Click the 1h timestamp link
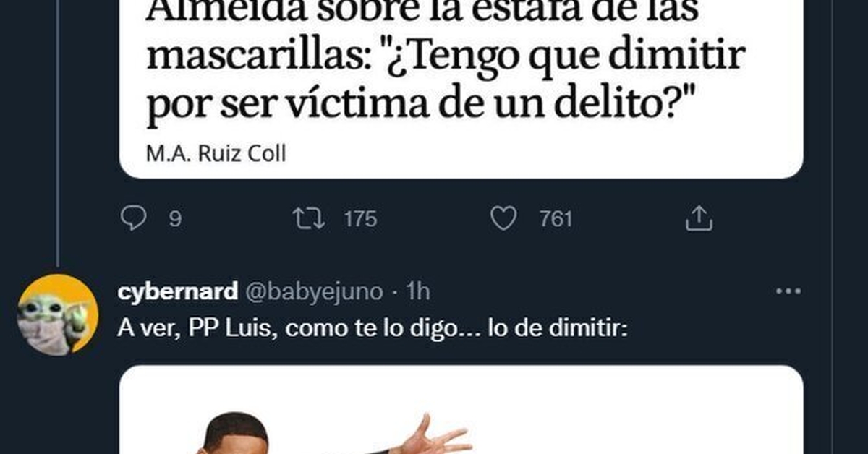 coord(418,291)
